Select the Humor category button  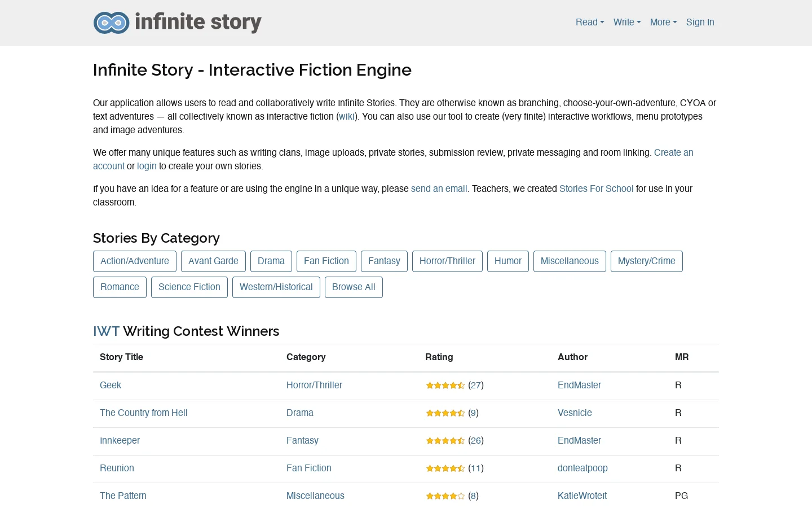coord(508,261)
